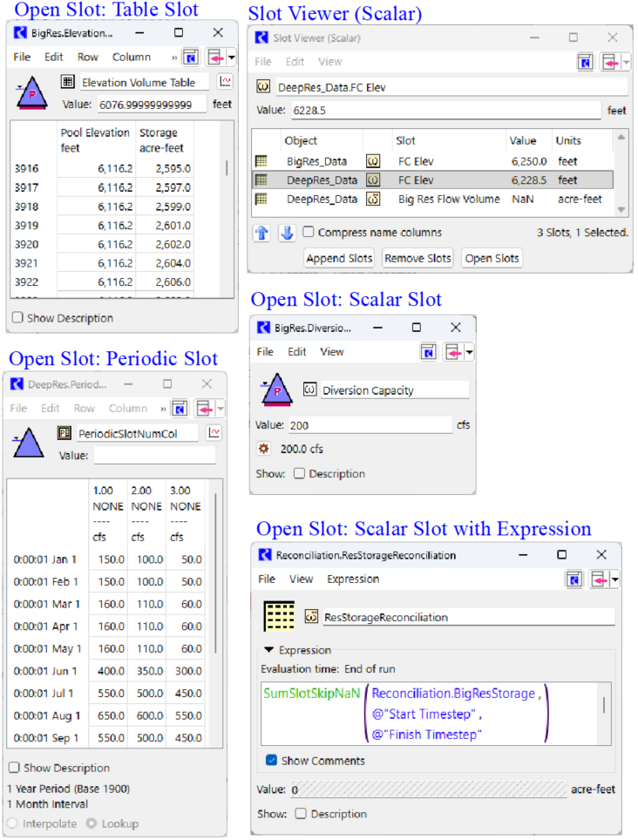Move selected slot up with blue arrow
Image resolution: width=638 pixels, height=840 pixels.
pos(262,233)
